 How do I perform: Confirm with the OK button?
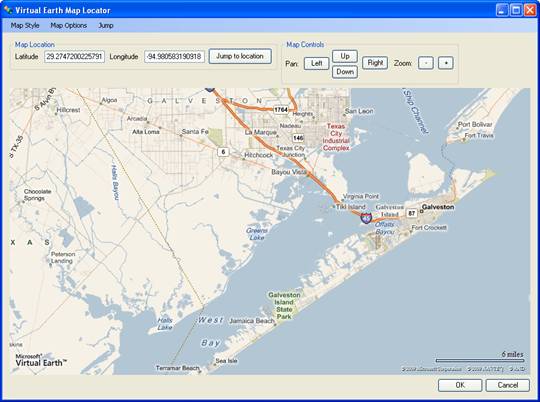pyautogui.click(x=460, y=385)
